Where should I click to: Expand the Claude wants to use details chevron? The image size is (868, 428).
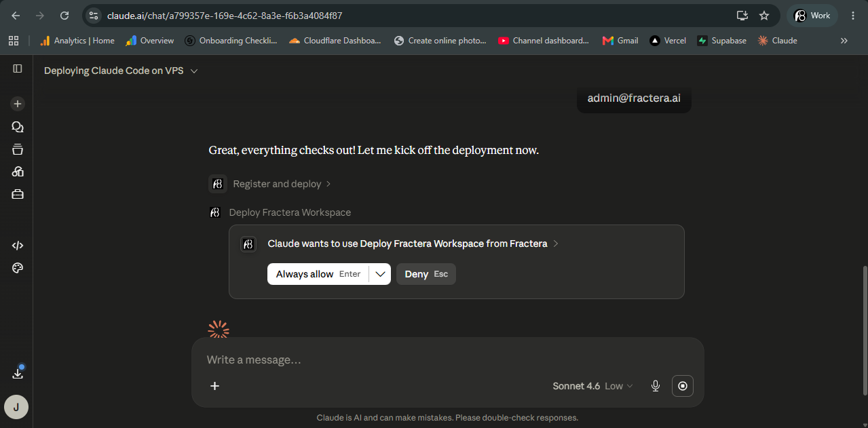click(x=556, y=244)
